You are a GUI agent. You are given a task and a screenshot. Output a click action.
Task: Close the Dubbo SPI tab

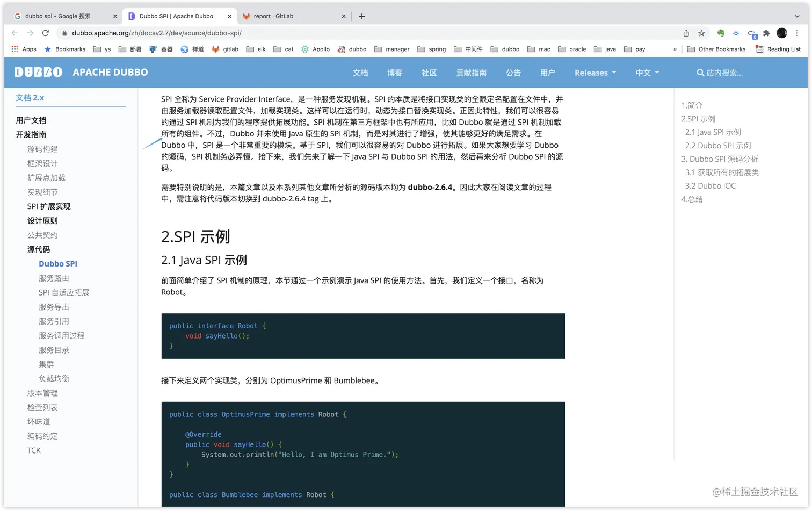229,16
